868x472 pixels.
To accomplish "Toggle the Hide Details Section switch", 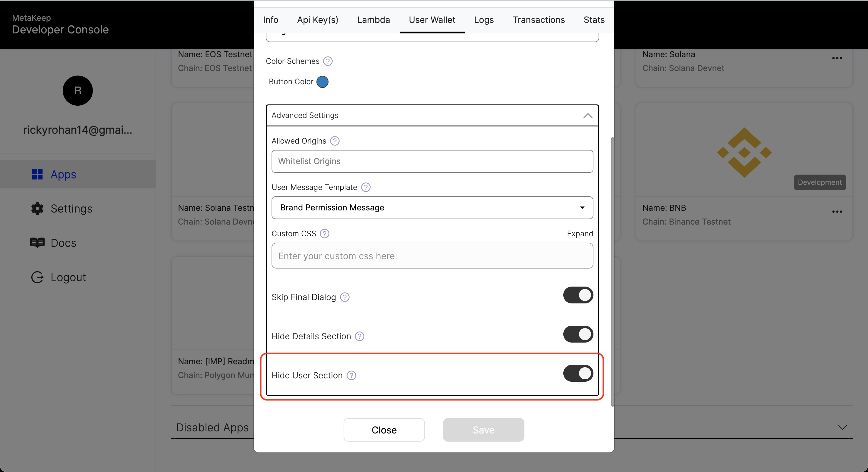I will coord(578,335).
